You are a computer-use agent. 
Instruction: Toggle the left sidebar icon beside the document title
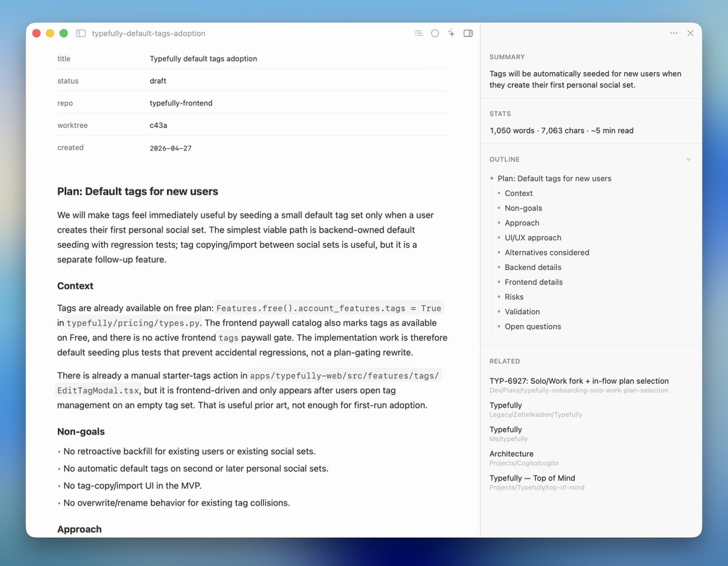click(81, 33)
